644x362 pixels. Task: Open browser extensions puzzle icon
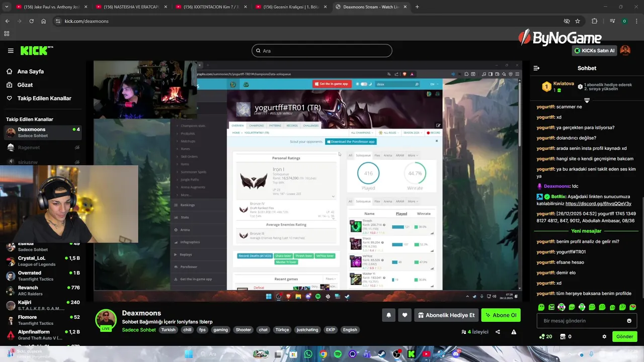point(595,21)
